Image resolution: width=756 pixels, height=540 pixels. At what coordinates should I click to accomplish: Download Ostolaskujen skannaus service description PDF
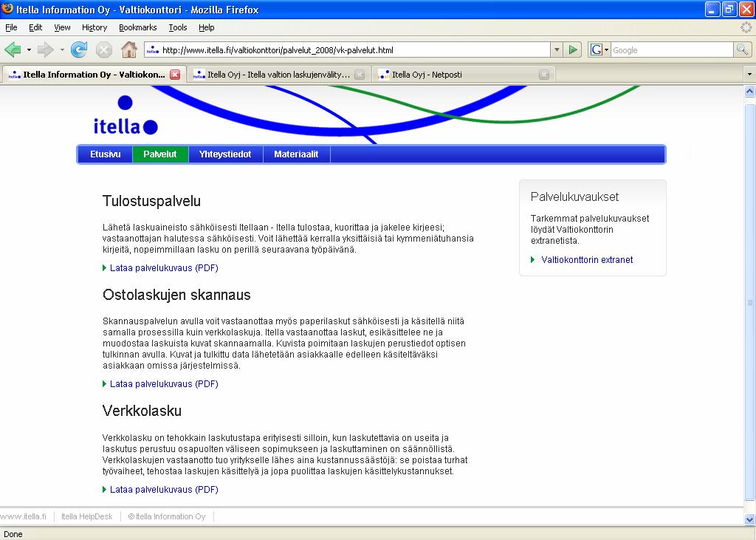pyautogui.click(x=164, y=383)
